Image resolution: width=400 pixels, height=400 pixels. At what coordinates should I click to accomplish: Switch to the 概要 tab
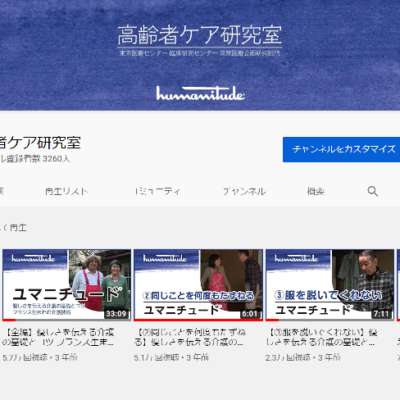(x=315, y=191)
